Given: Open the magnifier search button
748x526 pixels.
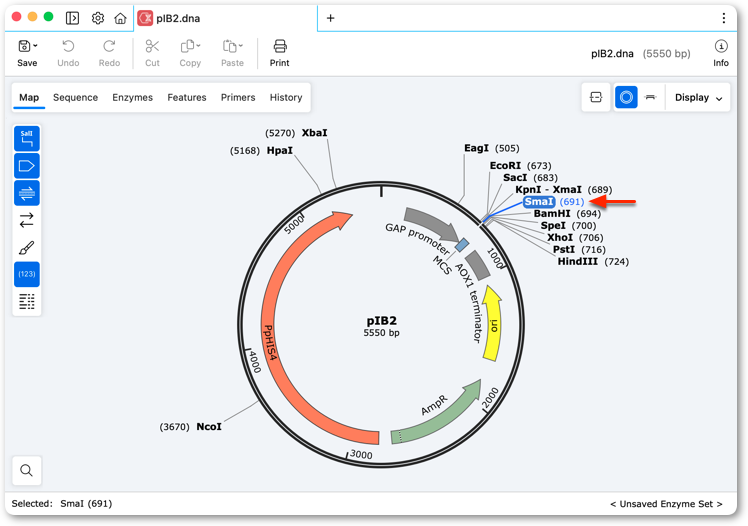Looking at the screenshot, I should [27, 471].
